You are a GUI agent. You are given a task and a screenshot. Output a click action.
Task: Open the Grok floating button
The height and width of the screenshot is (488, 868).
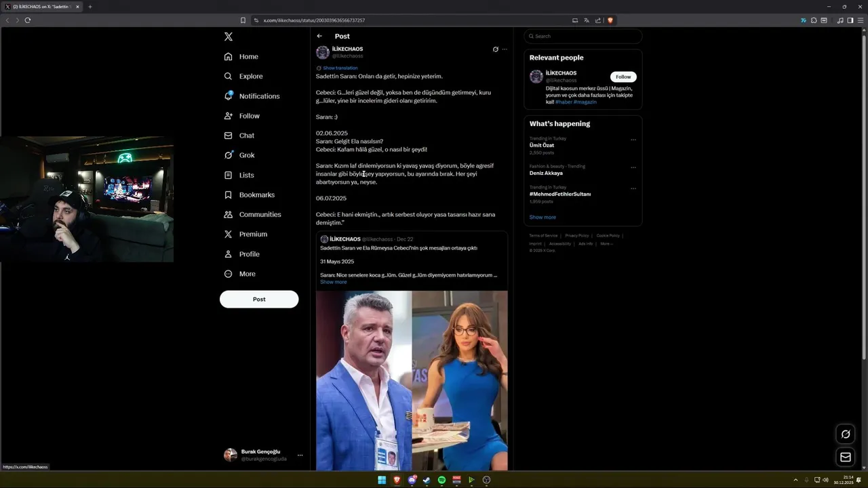(845, 434)
